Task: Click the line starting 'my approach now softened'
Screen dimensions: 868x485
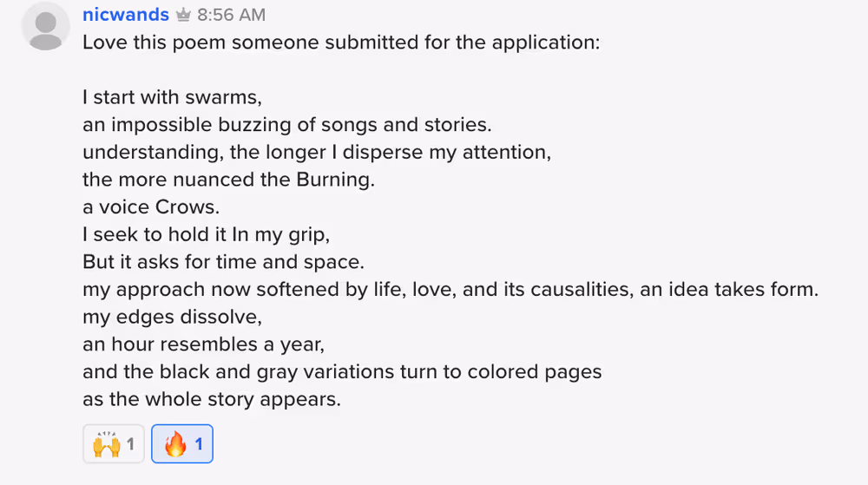Action: coord(450,290)
